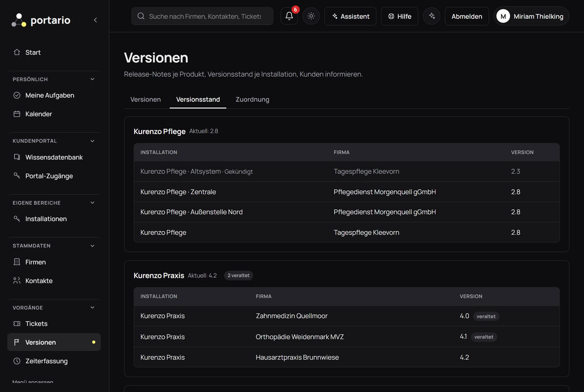Screen dimensions: 584x392
Task: Open Miriam Thielking profile menu
Action: [x=532, y=16]
